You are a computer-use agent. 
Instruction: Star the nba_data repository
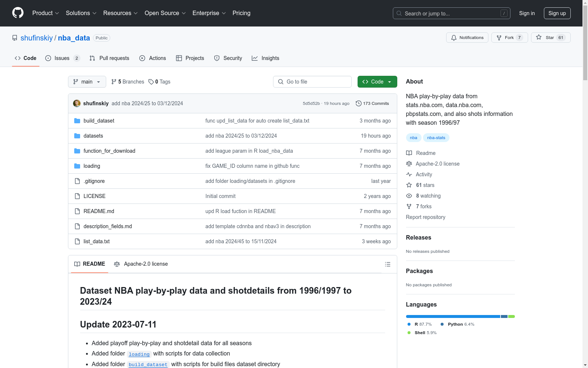point(550,38)
